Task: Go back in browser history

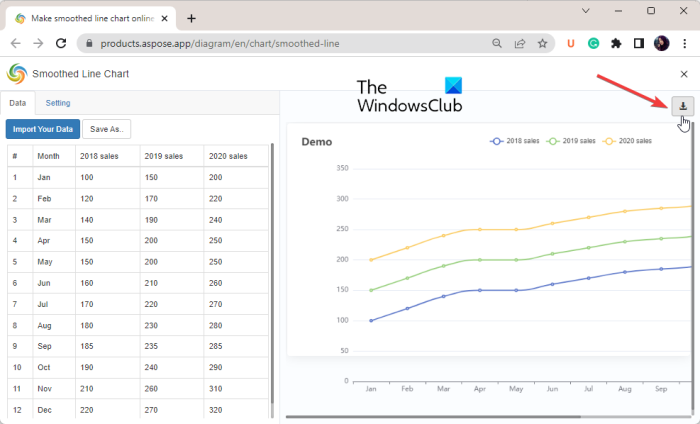Action: pyautogui.click(x=16, y=43)
